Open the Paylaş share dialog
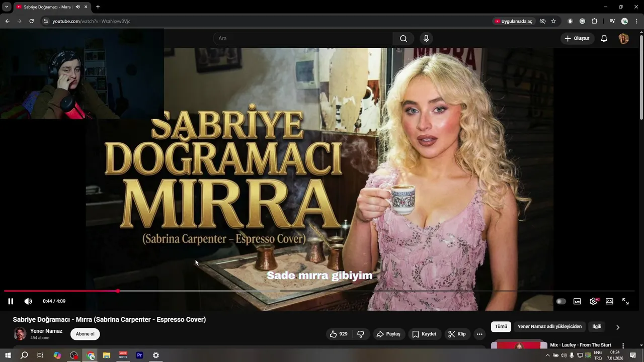 click(388, 334)
